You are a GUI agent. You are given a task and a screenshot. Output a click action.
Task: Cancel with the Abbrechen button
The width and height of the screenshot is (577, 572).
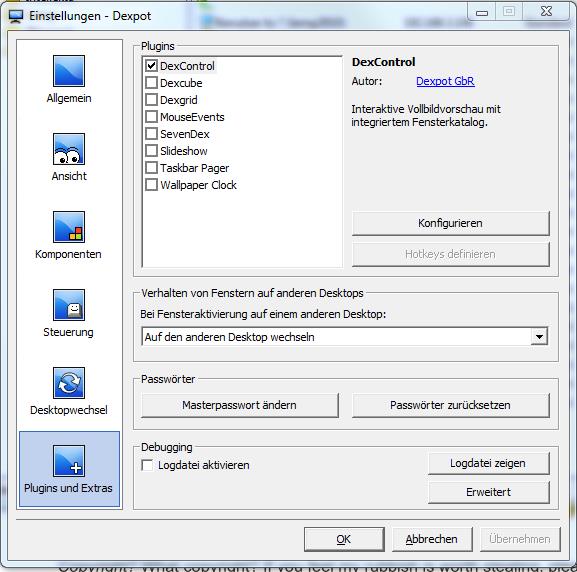(x=432, y=539)
